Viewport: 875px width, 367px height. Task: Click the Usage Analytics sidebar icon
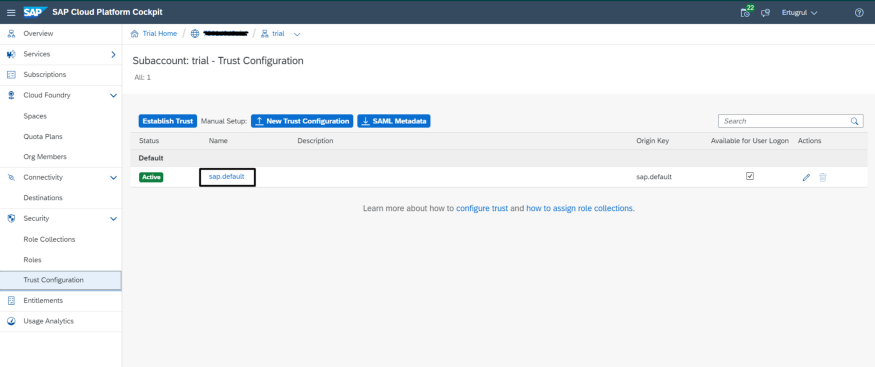[x=11, y=321]
